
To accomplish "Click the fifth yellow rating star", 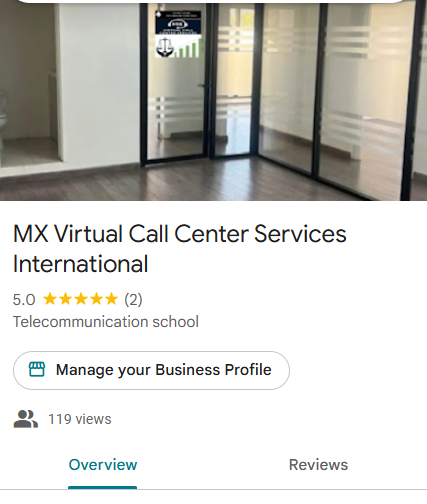I will pos(111,299).
